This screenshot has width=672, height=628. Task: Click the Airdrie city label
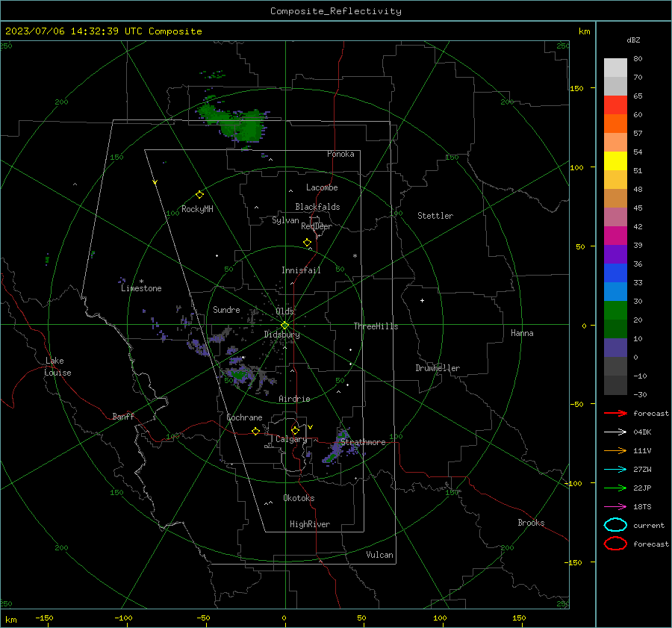(x=294, y=399)
